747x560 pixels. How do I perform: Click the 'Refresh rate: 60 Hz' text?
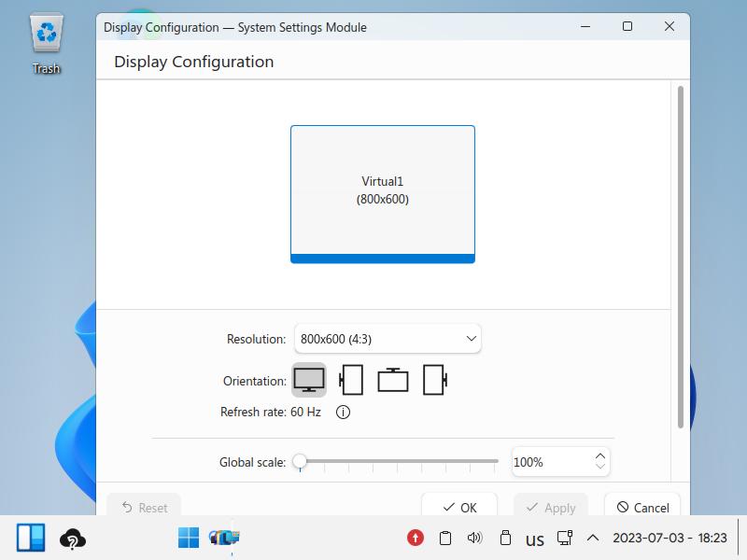pos(270,412)
